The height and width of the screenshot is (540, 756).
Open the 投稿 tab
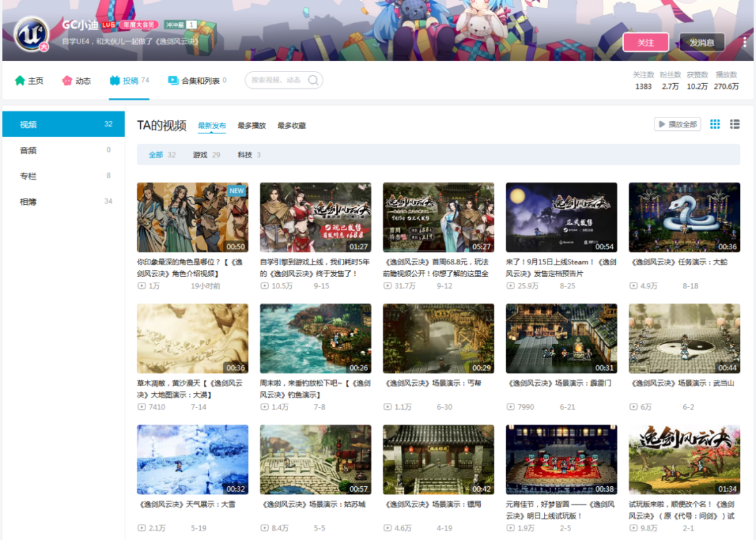(129, 80)
